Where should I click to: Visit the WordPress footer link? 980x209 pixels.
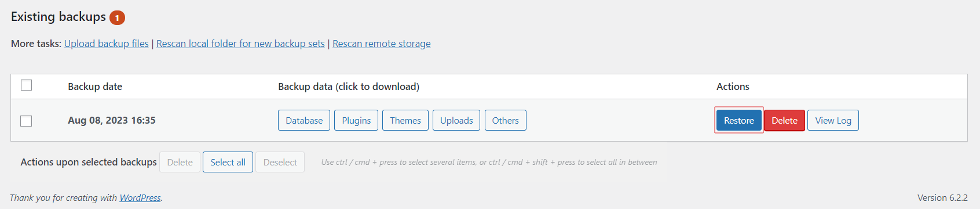(140, 197)
